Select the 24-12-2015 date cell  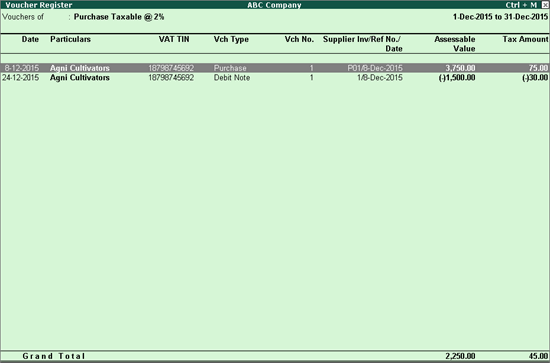click(x=21, y=78)
